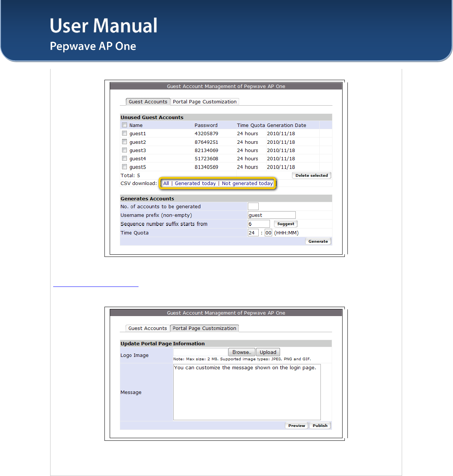Click the Update Portal Page Information heading
This screenshot has width=453, height=476.
(x=162, y=343)
